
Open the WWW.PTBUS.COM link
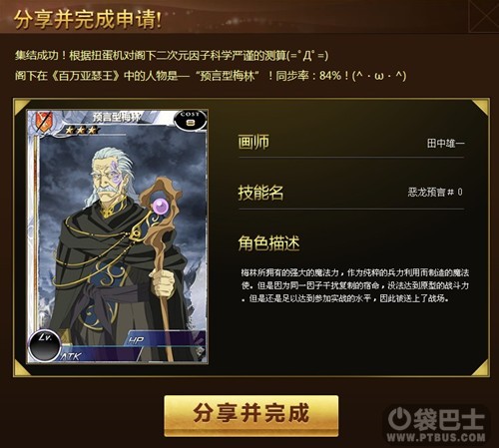(x=436, y=437)
